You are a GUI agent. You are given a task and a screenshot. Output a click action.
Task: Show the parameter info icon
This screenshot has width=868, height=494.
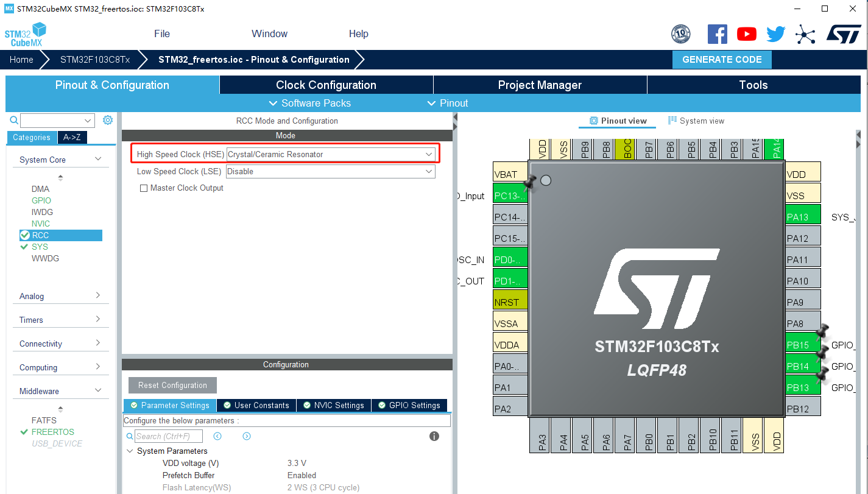click(434, 436)
